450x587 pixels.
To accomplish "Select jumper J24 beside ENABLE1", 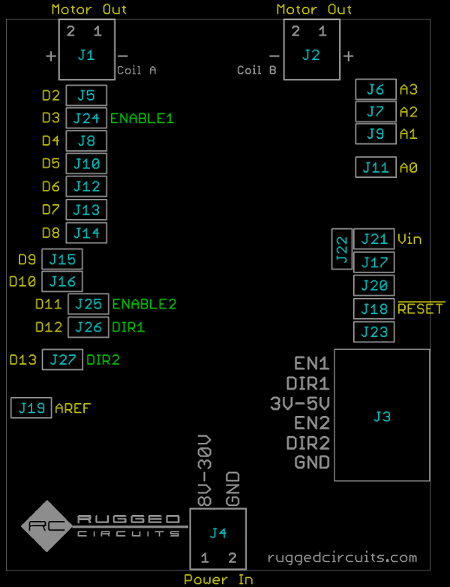I will tap(86, 118).
